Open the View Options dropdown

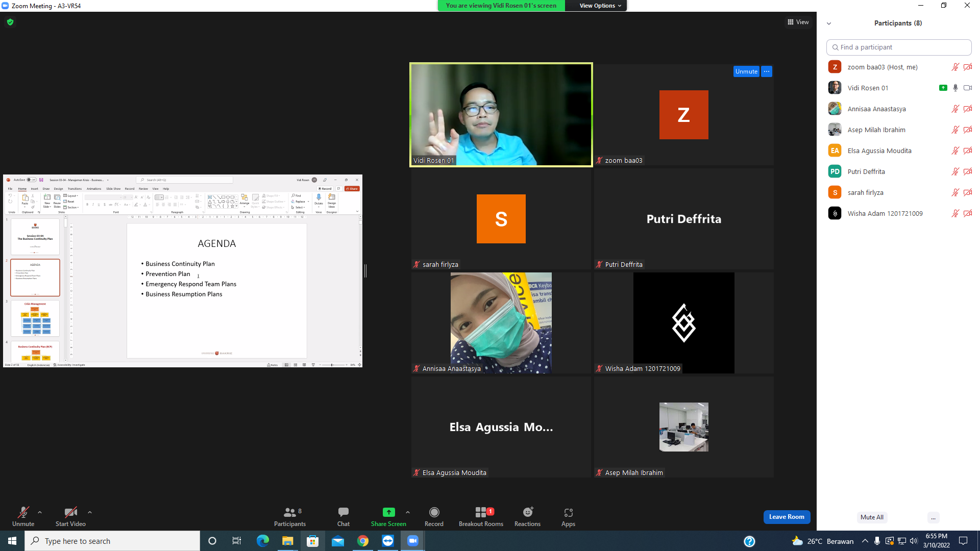tap(600, 6)
